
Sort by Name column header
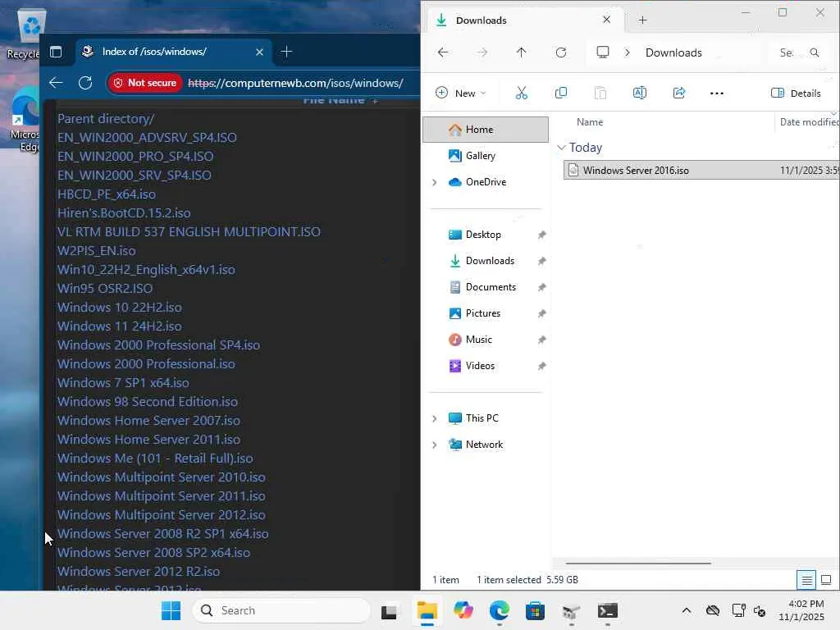tap(590, 122)
